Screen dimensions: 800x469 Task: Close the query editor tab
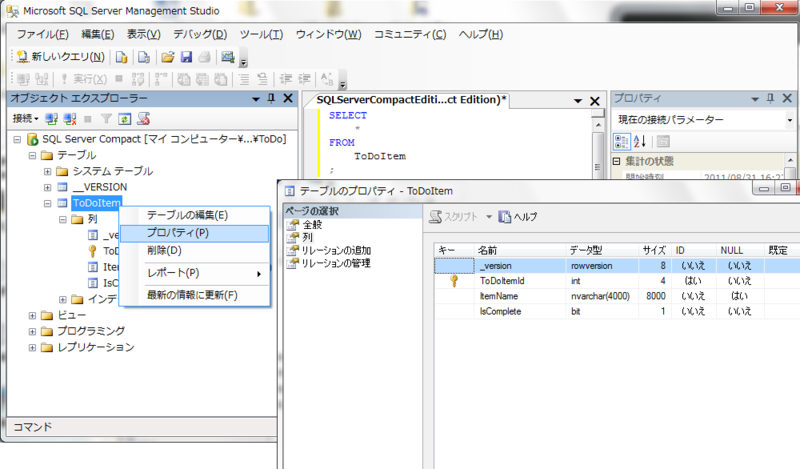tap(594, 101)
